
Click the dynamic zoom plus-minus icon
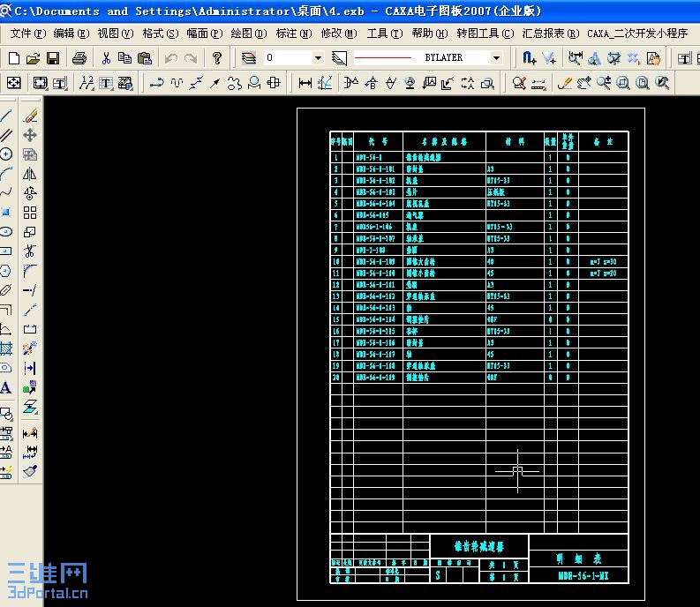(604, 83)
